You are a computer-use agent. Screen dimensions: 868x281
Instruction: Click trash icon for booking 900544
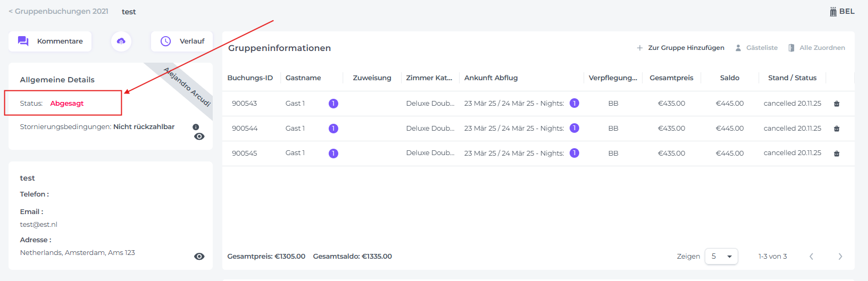[837, 129]
